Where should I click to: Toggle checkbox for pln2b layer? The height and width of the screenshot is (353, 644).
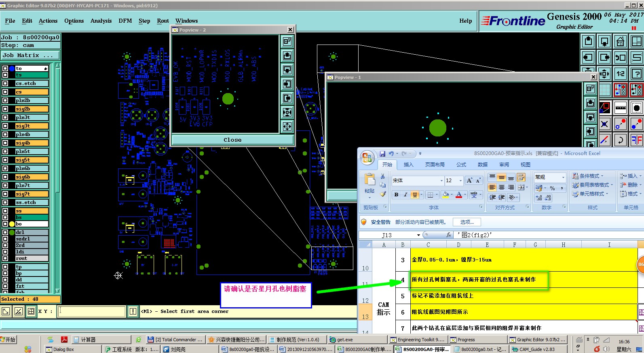click(x=5, y=100)
